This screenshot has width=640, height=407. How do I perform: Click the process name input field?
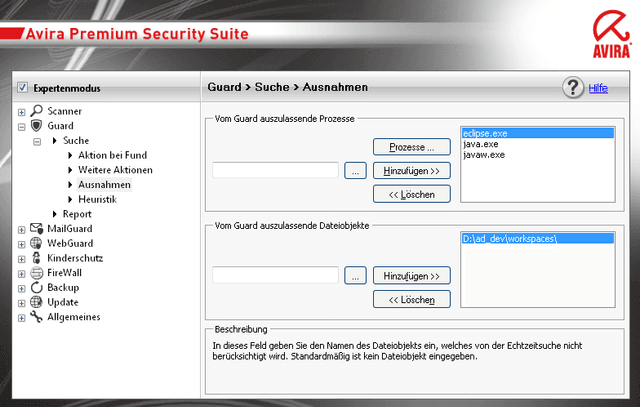click(x=275, y=171)
